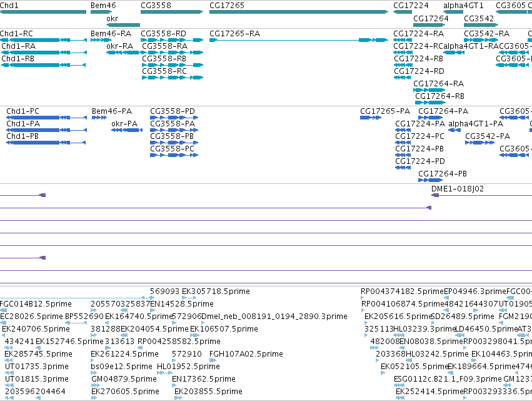Click the CG3542-RA transcript label
Viewport: 532px width, 401px height.
click(486, 34)
